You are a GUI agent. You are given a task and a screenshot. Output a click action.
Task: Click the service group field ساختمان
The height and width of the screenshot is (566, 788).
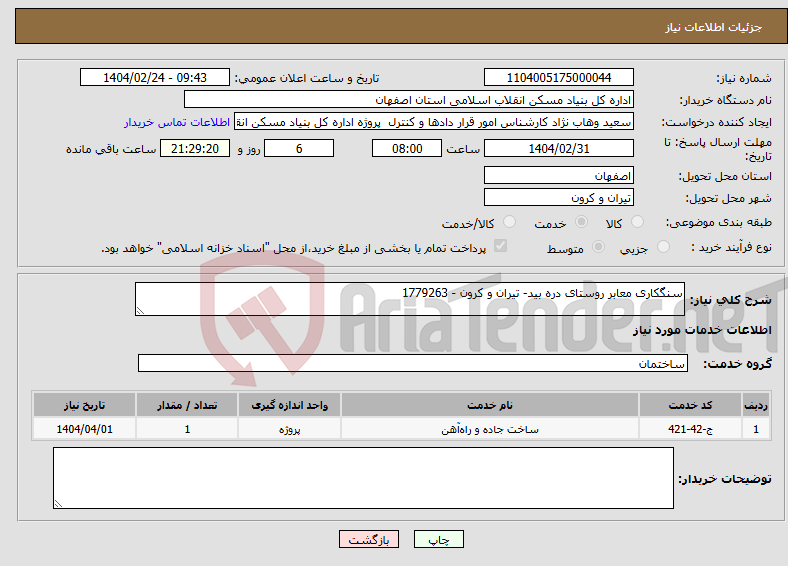click(x=413, y=363)
